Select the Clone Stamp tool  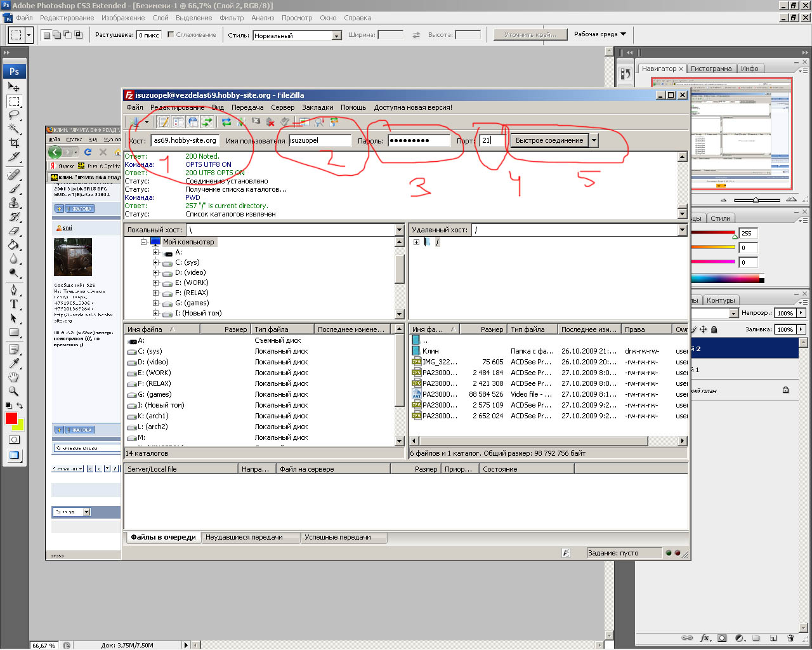click(x=14, y=203)
